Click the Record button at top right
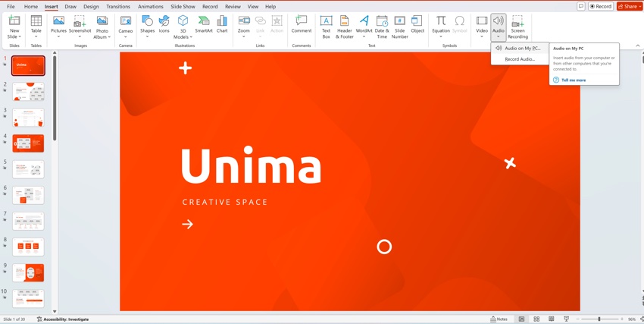Image resolution: width=644 pixels, height=324 pixels. click(601, 7)
